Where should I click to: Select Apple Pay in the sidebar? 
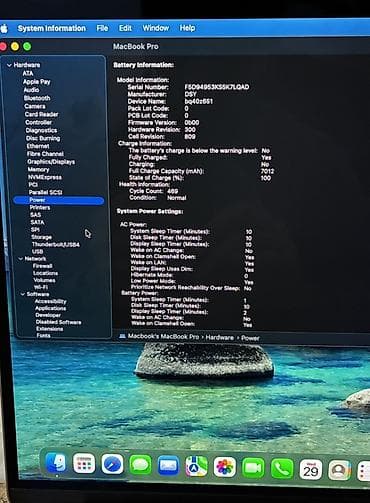[36, 82]
